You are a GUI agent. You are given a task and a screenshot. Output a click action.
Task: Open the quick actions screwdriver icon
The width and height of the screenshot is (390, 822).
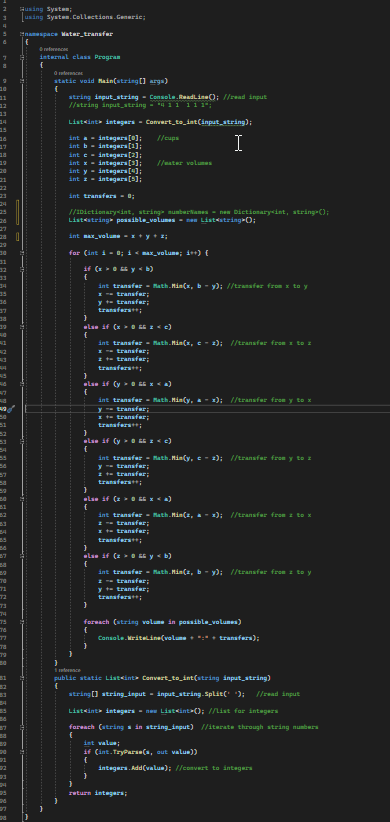pos(10,408)
